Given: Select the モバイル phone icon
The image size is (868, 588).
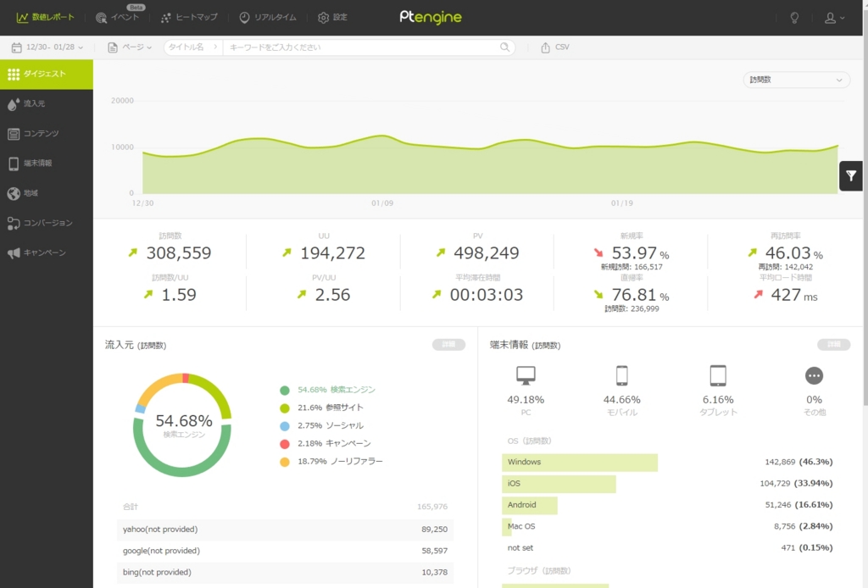Looking at the screenshot, I should [621, 375].
